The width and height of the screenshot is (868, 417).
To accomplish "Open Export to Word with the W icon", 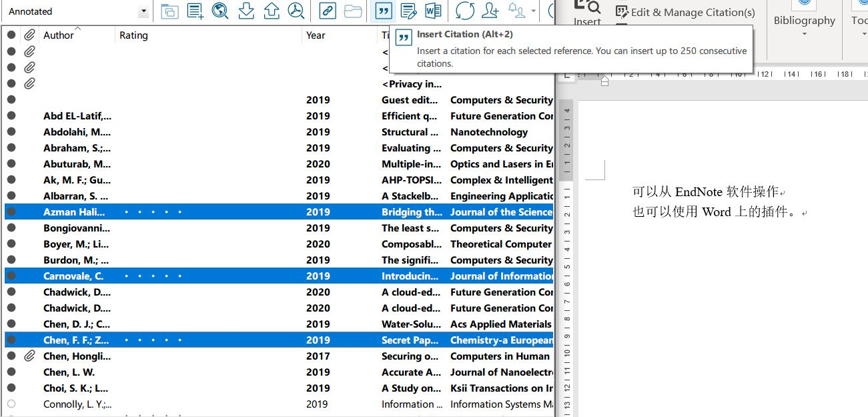I will pyautogui.click(x=434, y=11).
